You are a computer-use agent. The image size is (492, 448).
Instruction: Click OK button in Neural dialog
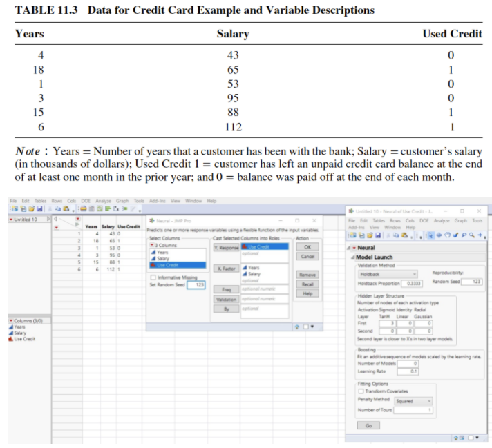[x=307, y=247]
